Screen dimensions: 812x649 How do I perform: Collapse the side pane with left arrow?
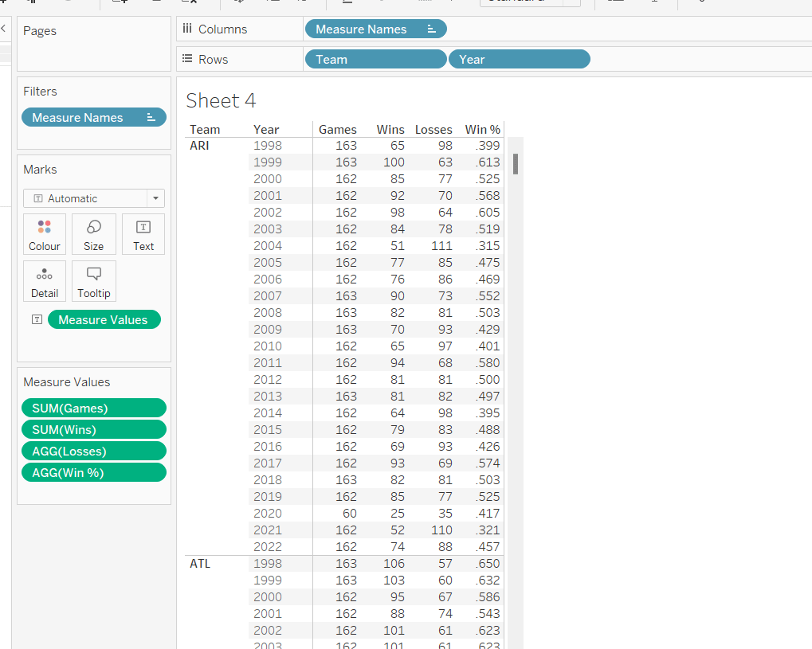pyautogui.click(x=2, y=29)
